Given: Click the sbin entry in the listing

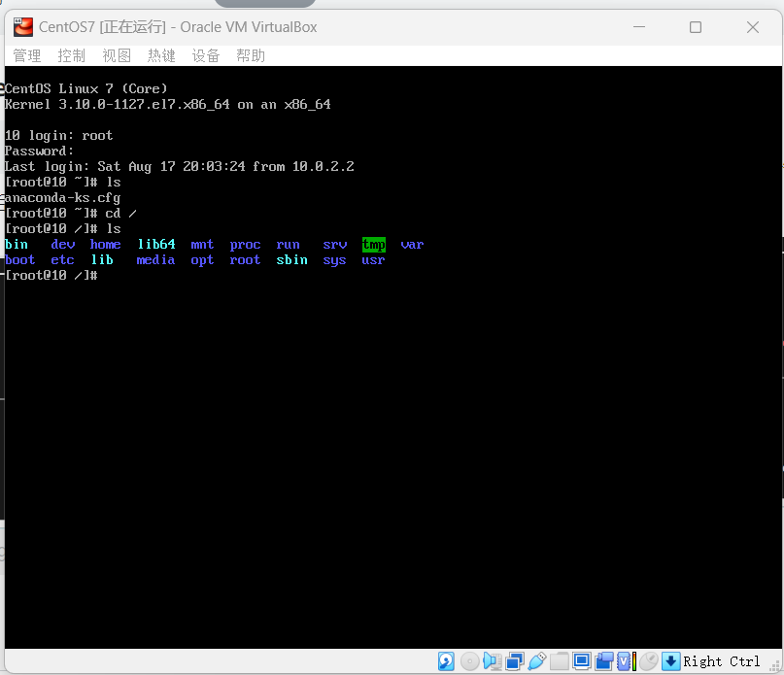Looking at the screenshot, I should click(292, 260).
